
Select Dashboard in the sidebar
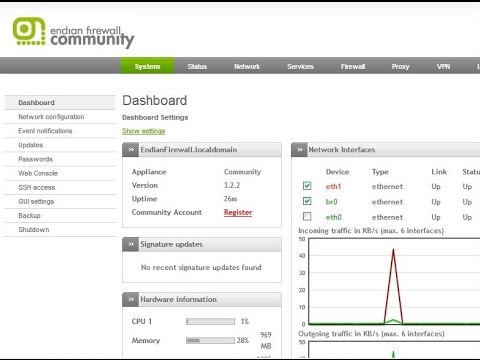coord(60,102)
